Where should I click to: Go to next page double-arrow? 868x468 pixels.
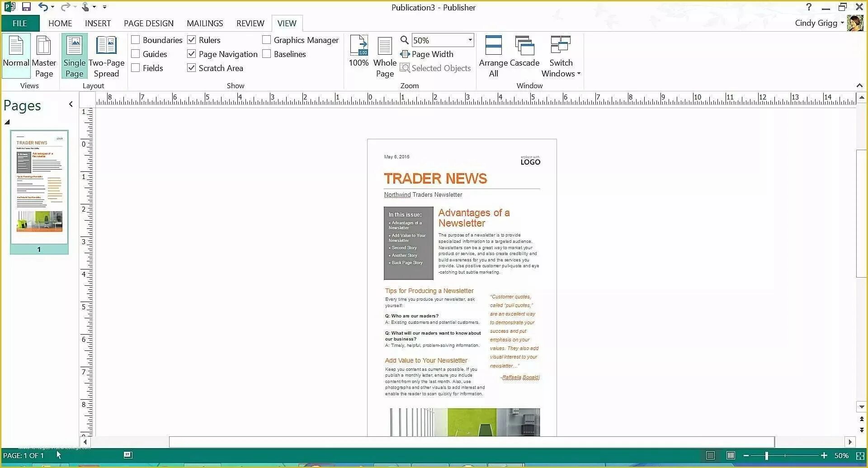862,430
